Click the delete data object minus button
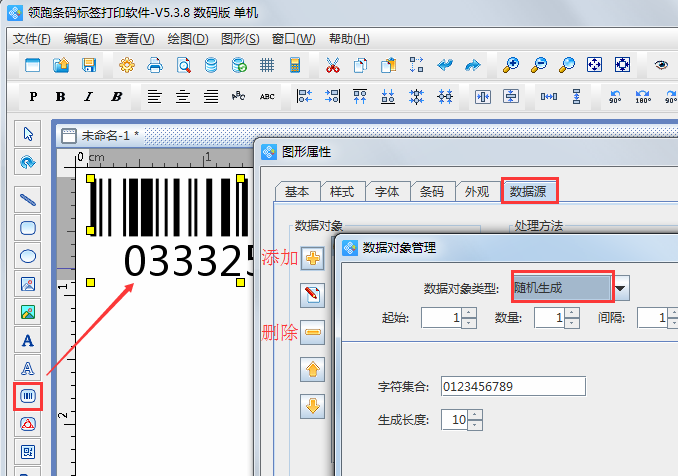The height and width of the screenshot is (476, 678). pos(313,332)
